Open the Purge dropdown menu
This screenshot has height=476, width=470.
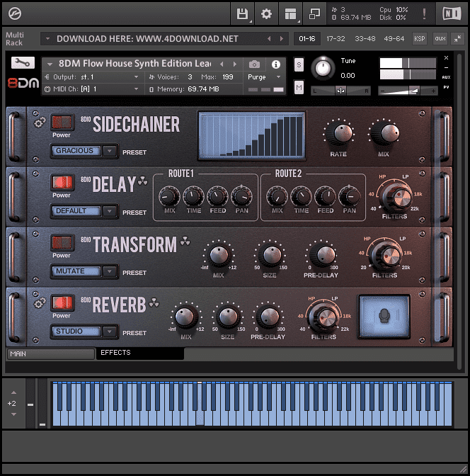pos(264,77)
